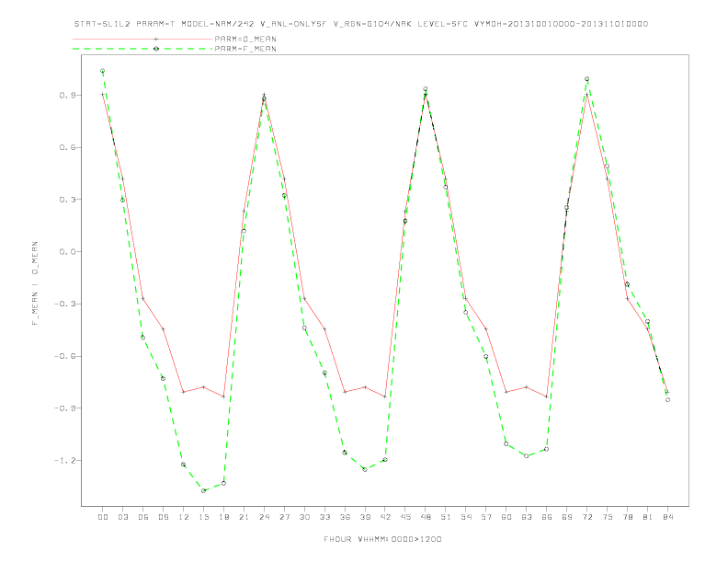Click the 51 forecast hour tick label

pos(446,517)
